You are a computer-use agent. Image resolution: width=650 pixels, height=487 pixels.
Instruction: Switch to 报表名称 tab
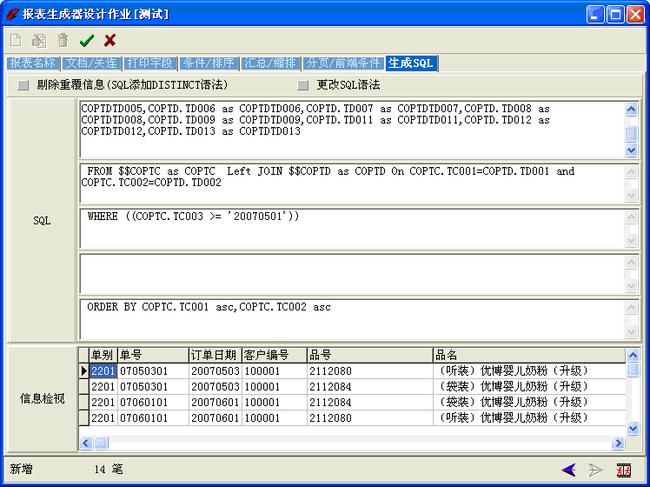[33, 63]
